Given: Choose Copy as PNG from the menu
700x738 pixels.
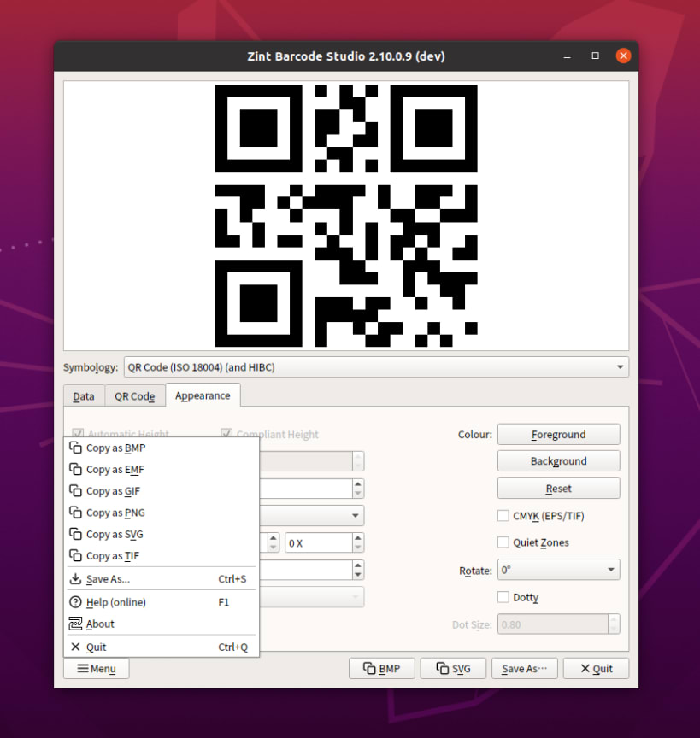Looking at the screenshot, I should 162,512.
